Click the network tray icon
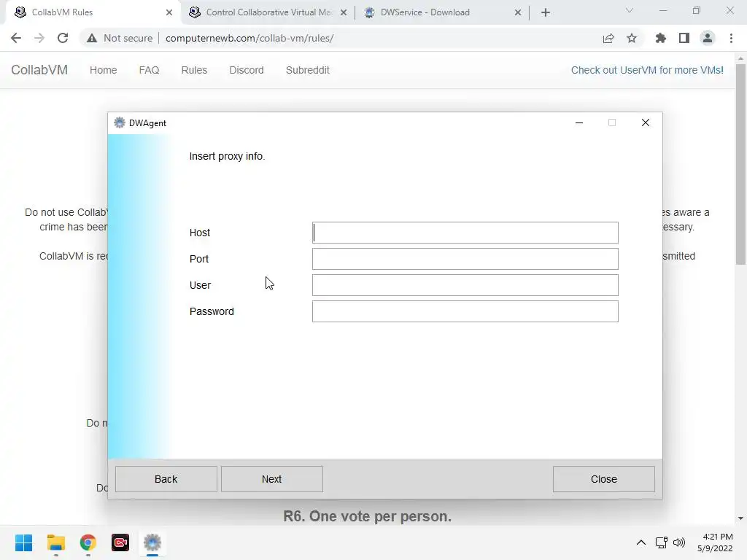This screenshot has height=560, width=747. [661, 542]
